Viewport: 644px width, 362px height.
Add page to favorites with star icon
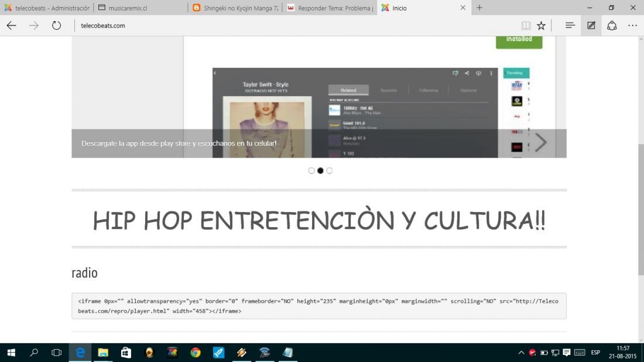coord(542,25)
